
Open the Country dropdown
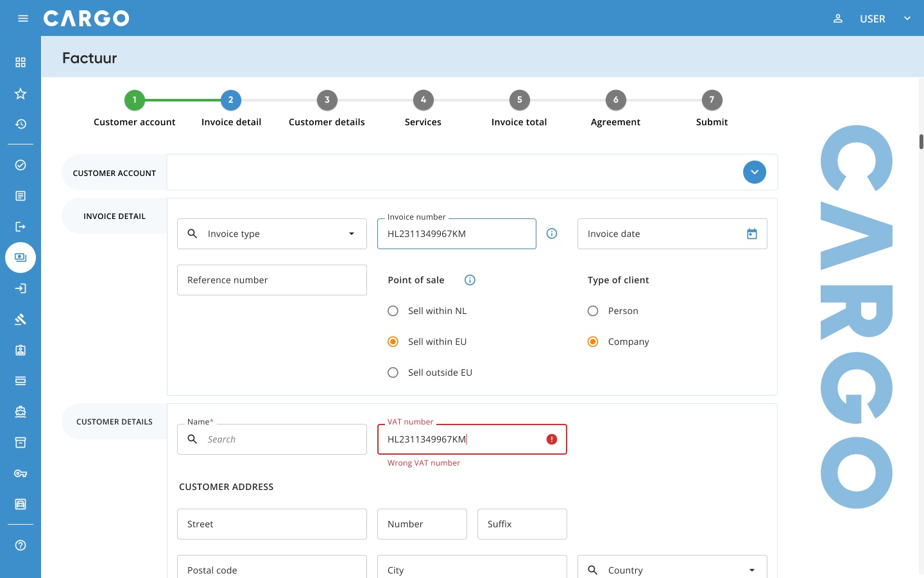pyautogui.click(x=751, y=570)
